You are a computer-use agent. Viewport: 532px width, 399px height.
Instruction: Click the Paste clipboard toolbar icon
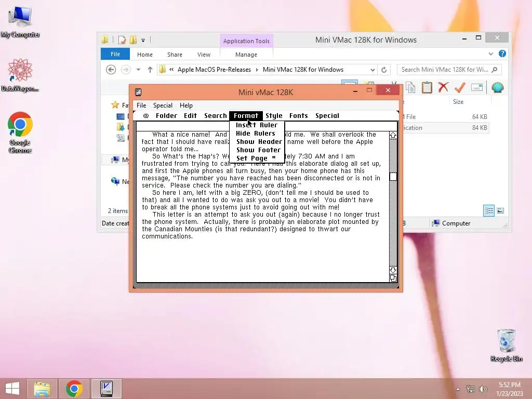point(427,87)
